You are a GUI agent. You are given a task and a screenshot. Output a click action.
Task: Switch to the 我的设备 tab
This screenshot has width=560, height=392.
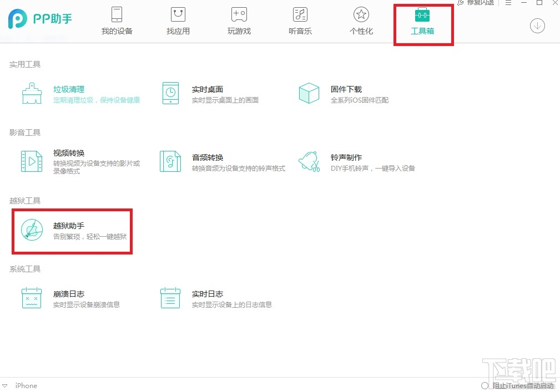tap(117, 21)
